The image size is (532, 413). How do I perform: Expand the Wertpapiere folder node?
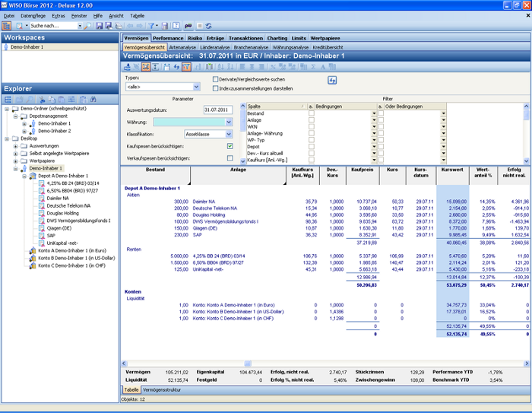(15, 161)
